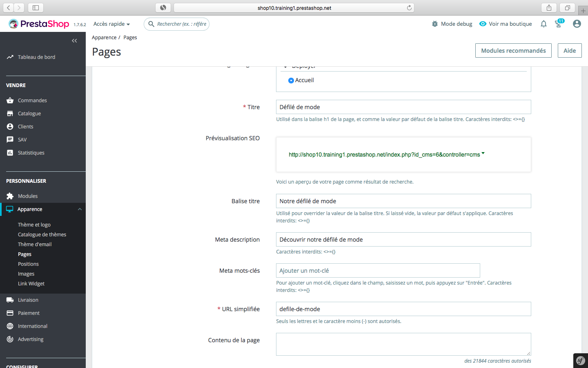Open the trophy gamification icon

(x=558, y=24)
